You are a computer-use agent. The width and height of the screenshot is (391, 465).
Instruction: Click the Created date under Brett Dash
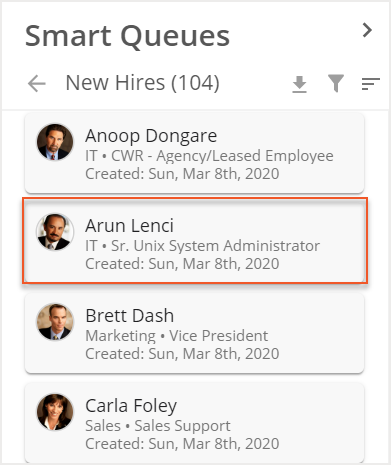pos(182,354)
